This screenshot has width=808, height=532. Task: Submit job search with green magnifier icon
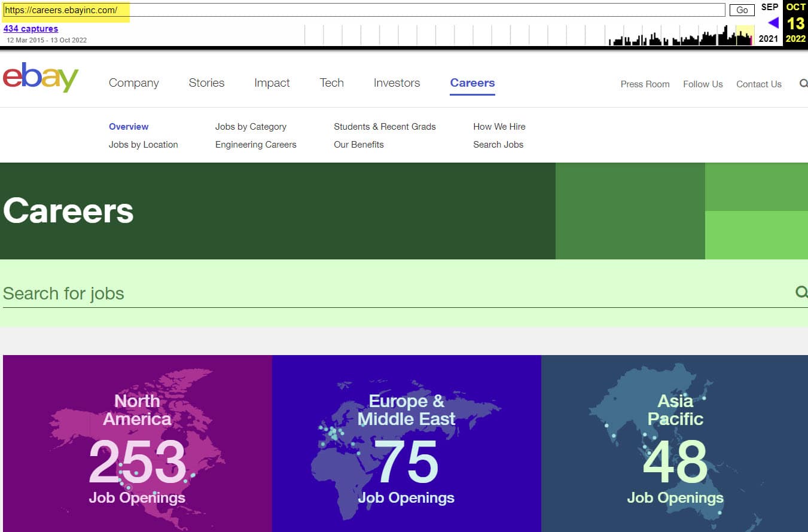[801, 292]
